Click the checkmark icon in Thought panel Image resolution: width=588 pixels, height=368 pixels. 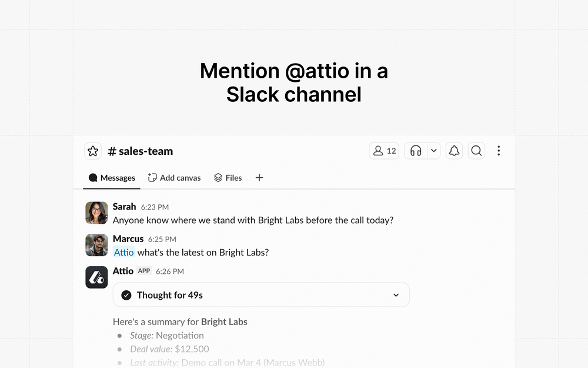click(126, 295)
